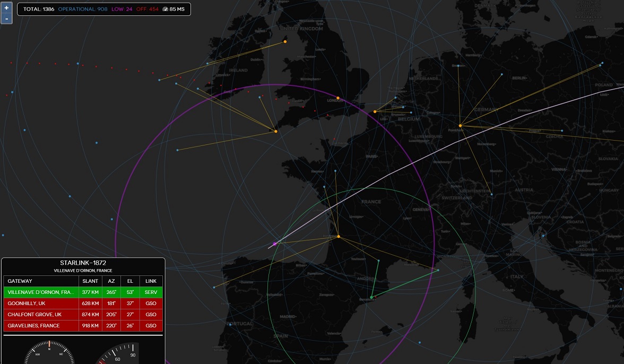624x364 pixels.
Task: Click the FRANCE country label on the map
Action: [x=371, y=202]
